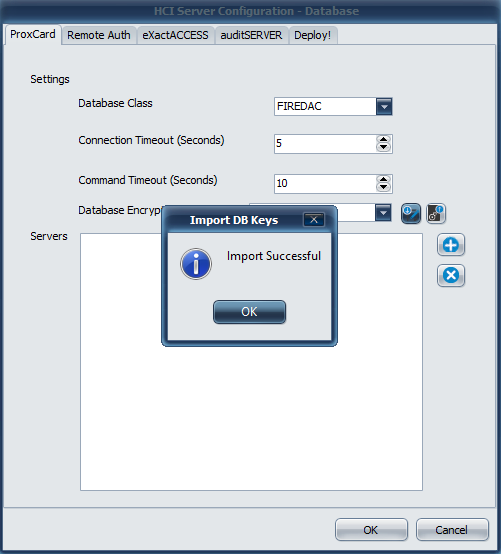Viewport: 501px width, 554px height.
Task: Click the import database keys icon
Action: coord(411,213)
